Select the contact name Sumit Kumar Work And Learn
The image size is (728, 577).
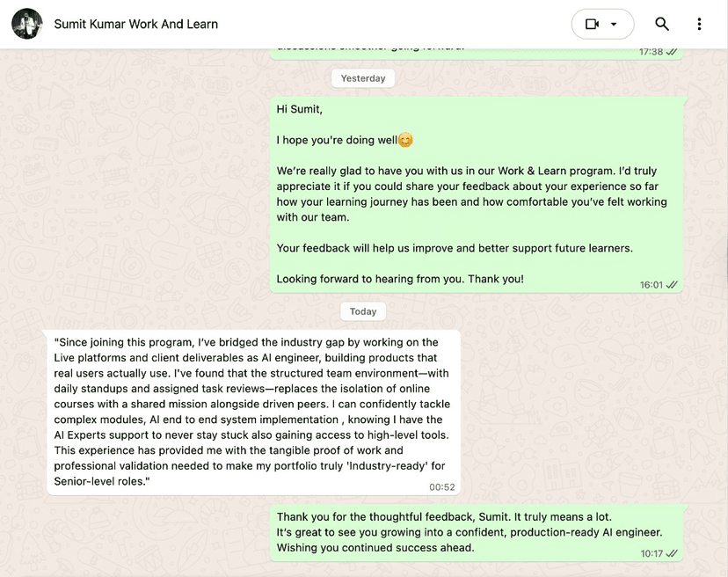[x=135, y=24]
